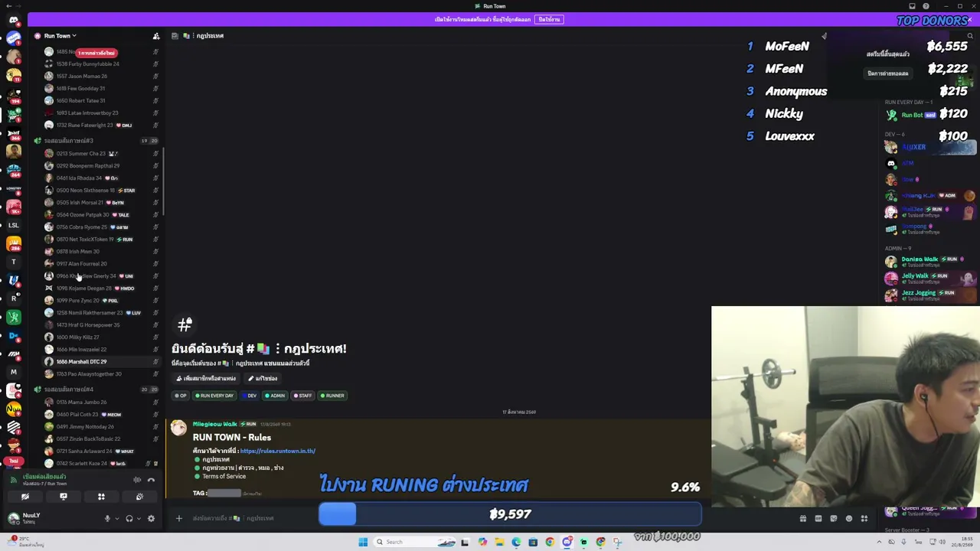This screenshot has height=551, width=980.
Task: Open the Discord help icon in title bar
Action: (x=926, y=6)
